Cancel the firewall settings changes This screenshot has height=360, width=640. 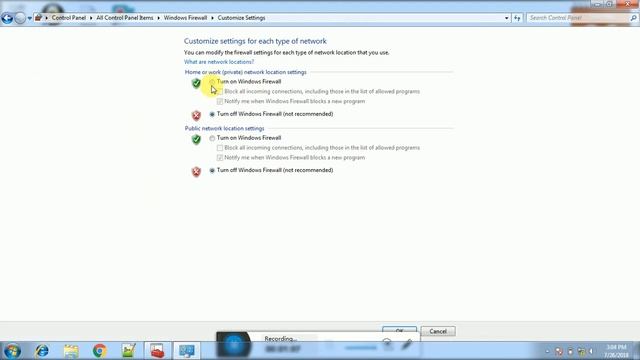tap(438, 331)
